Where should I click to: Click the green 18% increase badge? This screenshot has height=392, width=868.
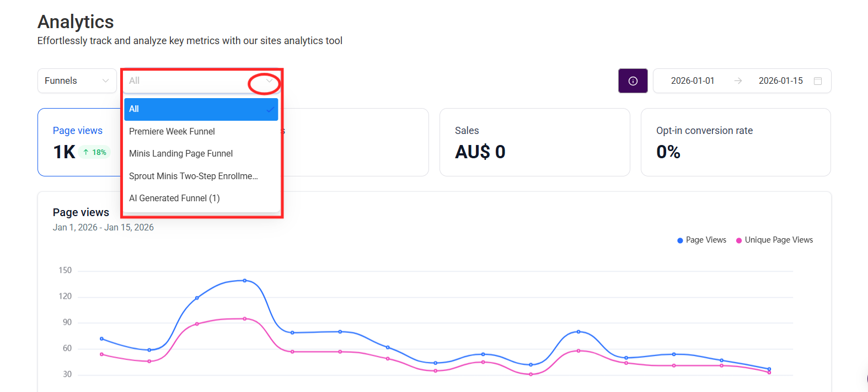[95, 152]
